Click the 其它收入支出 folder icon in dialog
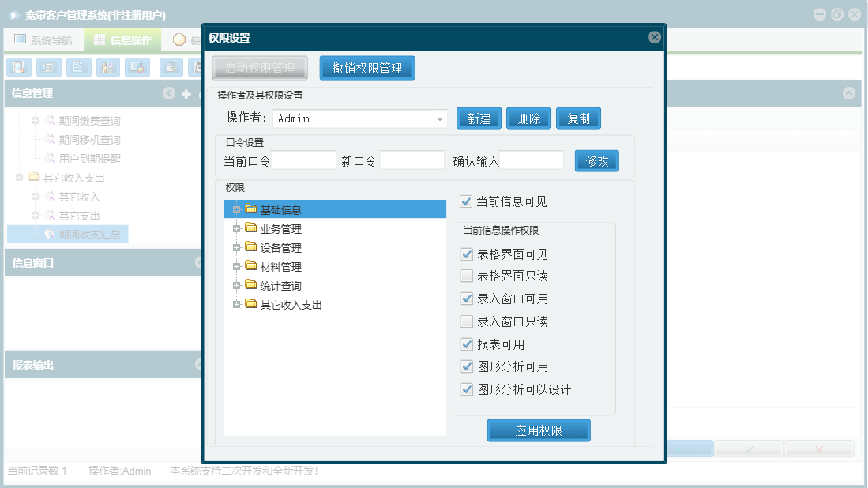Screen dimensions: 868x488 [251, 304]
